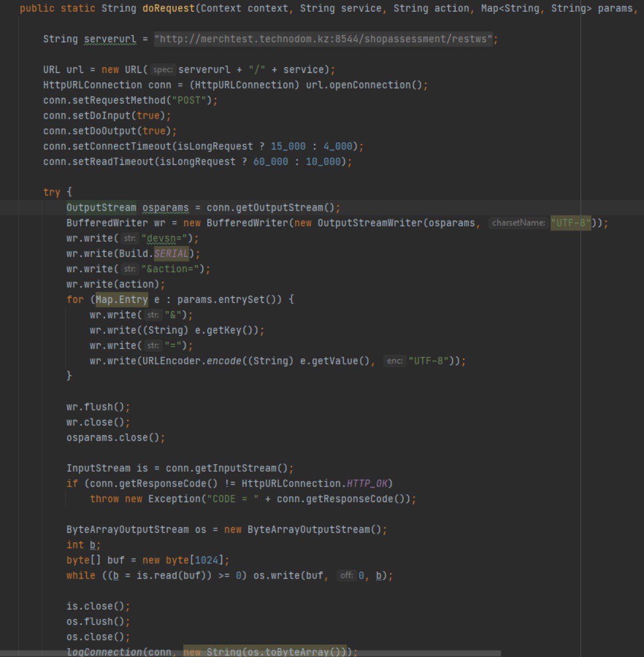Click the 'off:' inlay hint

(347, 575)
